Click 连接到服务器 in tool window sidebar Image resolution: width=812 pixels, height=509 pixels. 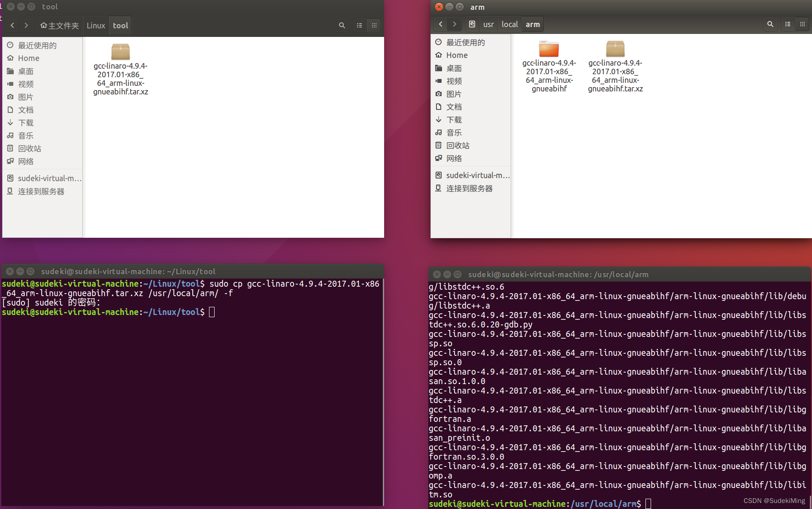pos(42,191)
